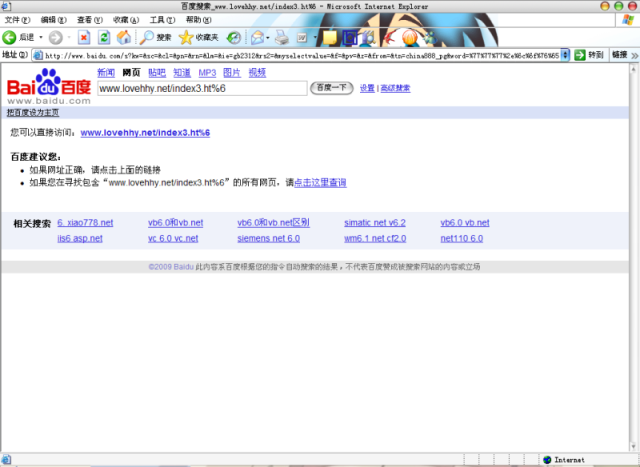Screen dimensions: 640x467
Task: Open the 文件(F) menu
Action: pos(17,20)
